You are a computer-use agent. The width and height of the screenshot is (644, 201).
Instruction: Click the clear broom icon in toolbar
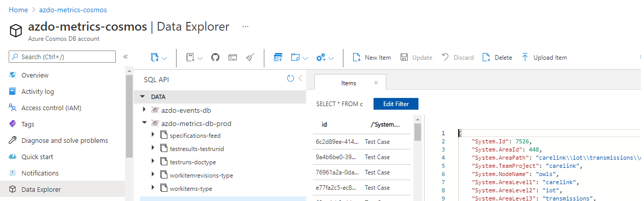250,58
